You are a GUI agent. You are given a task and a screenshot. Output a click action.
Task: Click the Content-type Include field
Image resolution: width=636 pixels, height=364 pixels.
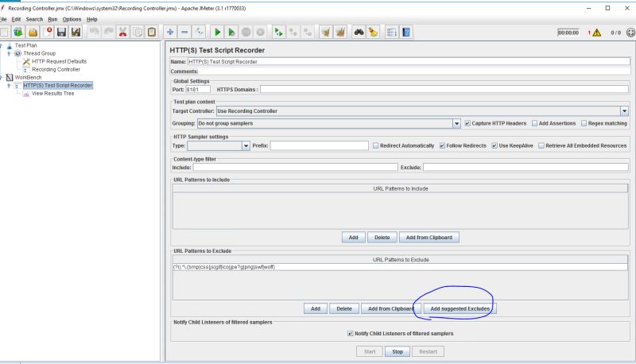pos(295,168)
